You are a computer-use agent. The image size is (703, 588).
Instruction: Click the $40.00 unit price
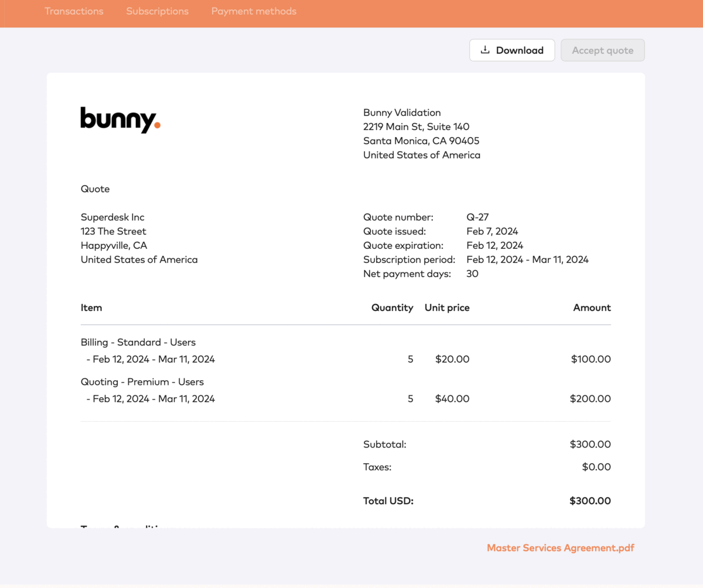point(452,399)
